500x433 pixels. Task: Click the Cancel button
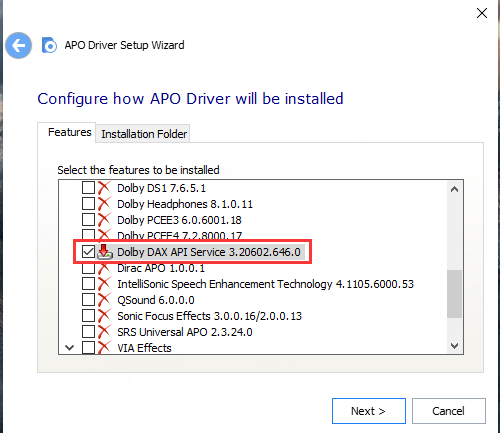(449, 411)
